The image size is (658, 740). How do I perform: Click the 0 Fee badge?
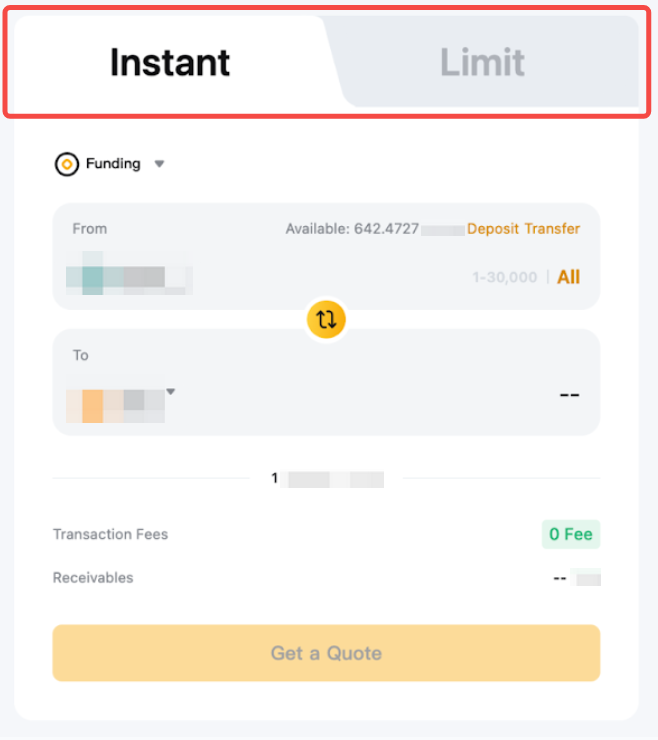pyautogui.click(x=570, y=534)
